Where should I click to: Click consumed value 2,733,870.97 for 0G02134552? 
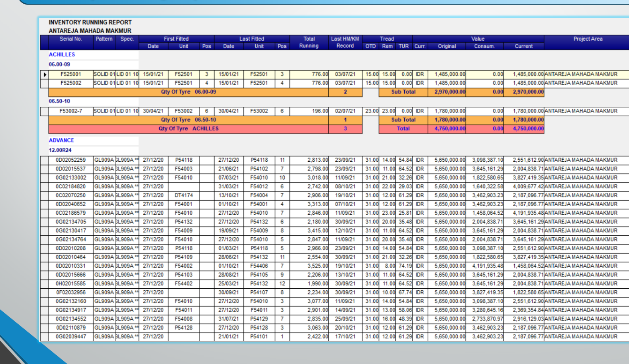pos(485,319)
